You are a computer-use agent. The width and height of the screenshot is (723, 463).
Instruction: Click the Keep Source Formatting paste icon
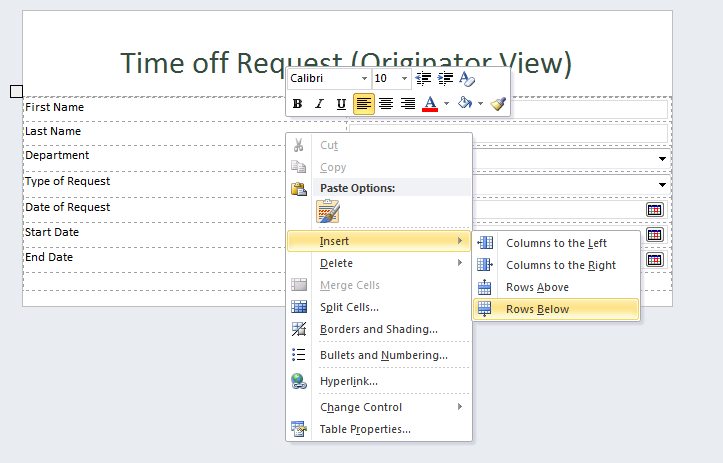click(x=328, y=211)
